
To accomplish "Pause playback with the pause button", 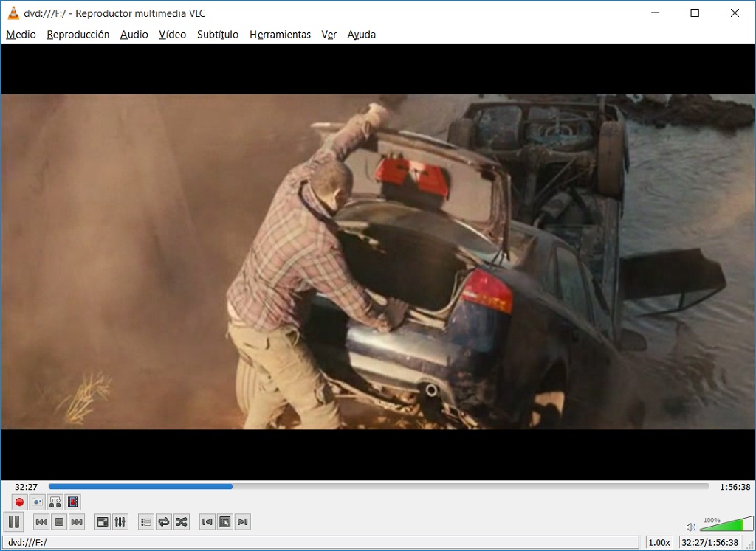I will pos(14,521).
